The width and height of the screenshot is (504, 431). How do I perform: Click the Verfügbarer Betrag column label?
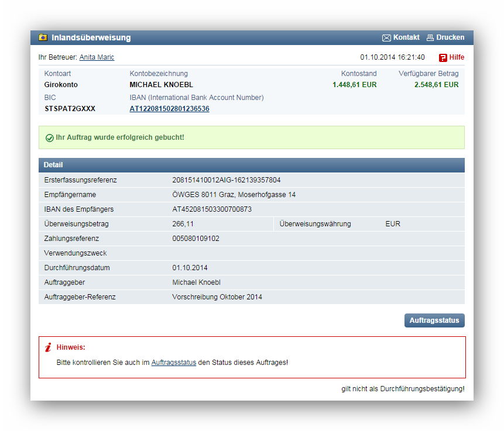428,74
